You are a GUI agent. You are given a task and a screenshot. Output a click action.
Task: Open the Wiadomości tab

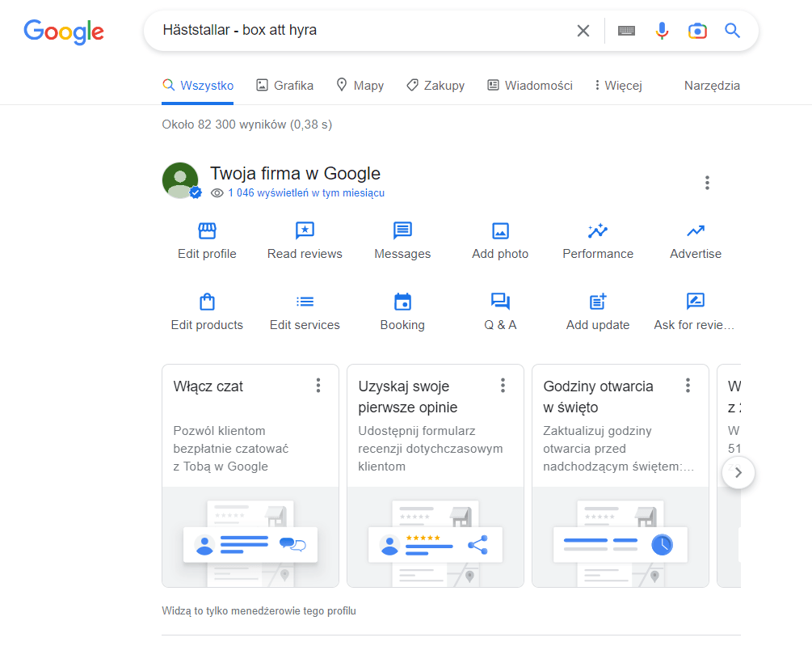(530, 86)
